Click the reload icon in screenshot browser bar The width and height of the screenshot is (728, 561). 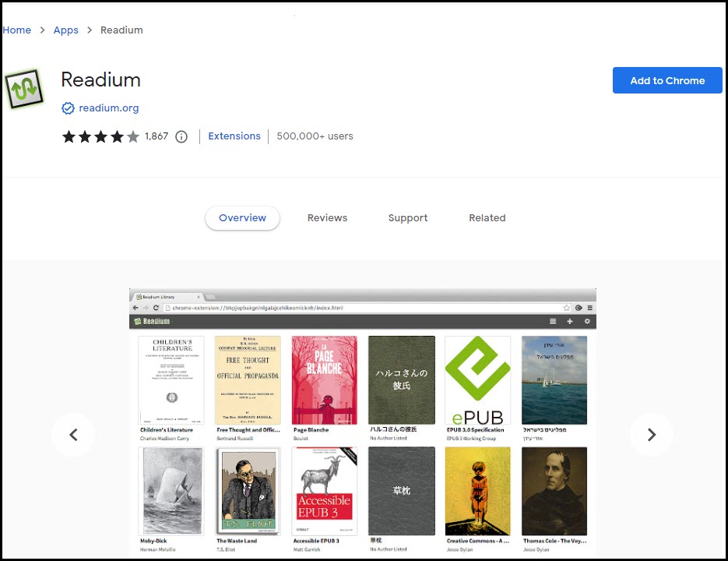coord(156,308)
